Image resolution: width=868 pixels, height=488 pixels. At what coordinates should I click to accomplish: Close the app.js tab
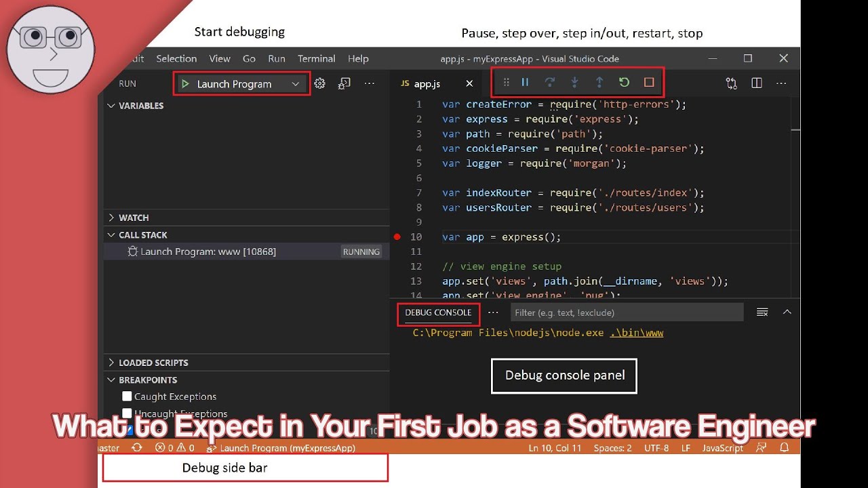[469, 84]
